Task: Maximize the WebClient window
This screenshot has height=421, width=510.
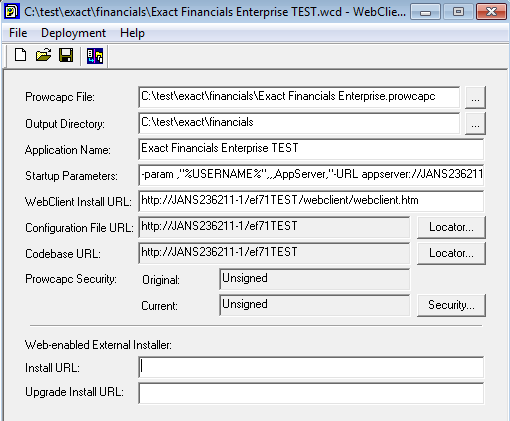Action: (458, 12)
